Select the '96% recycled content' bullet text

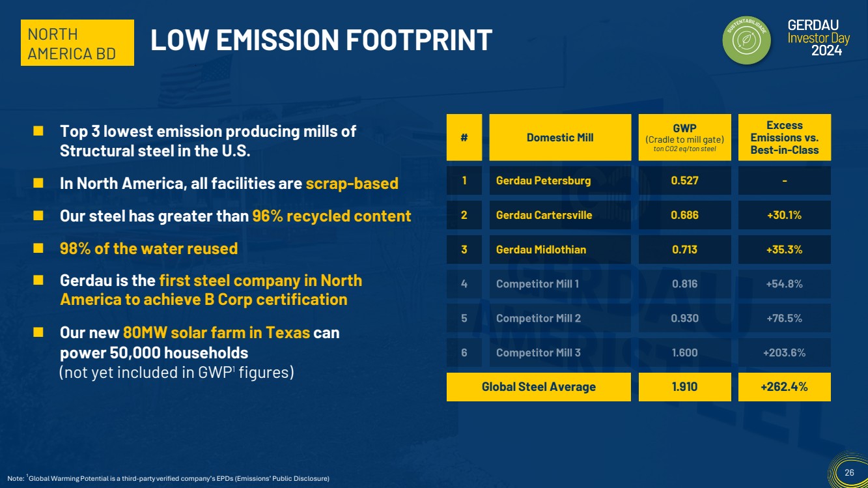(235, 216)
